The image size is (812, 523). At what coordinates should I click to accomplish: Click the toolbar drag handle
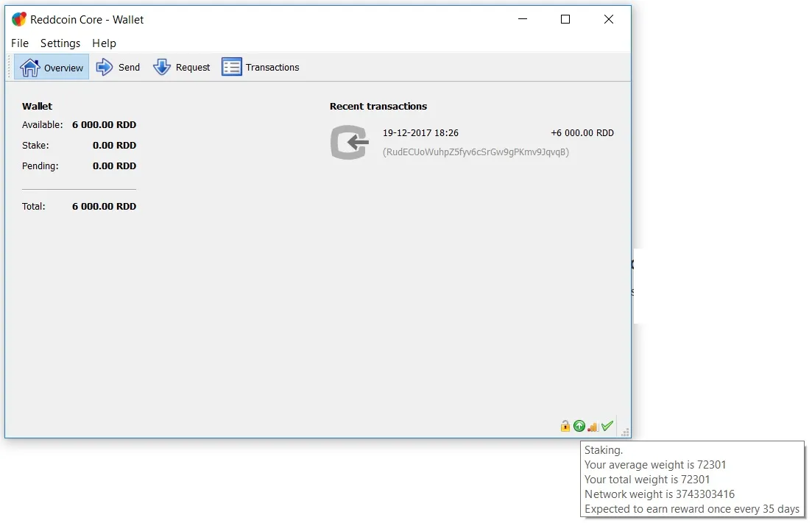tap(10, 67)
